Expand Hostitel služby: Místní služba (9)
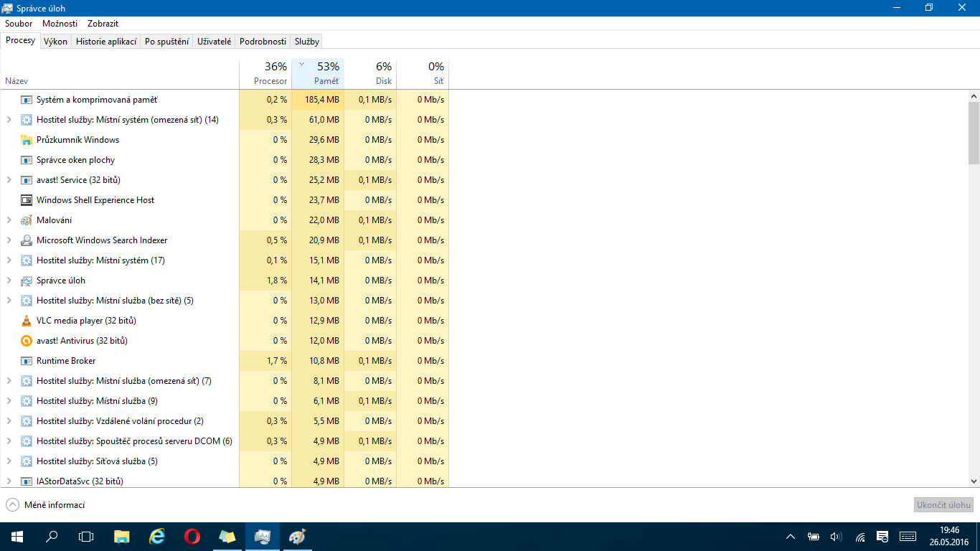The height and width of the screenshot is (551, 980). [x=9, y=401]
